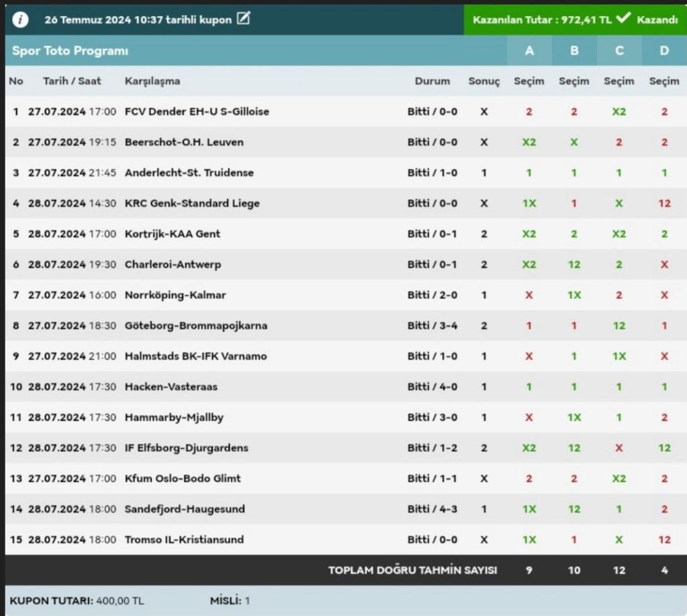Select column C tab header
The image size is (687, 616).
click(x=619, y=51)
